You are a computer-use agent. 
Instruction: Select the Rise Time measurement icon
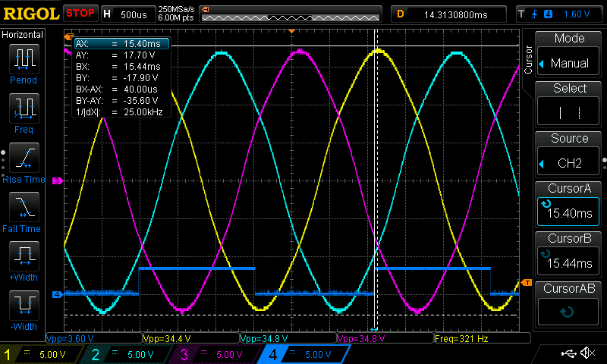click(x=24, y=158)
